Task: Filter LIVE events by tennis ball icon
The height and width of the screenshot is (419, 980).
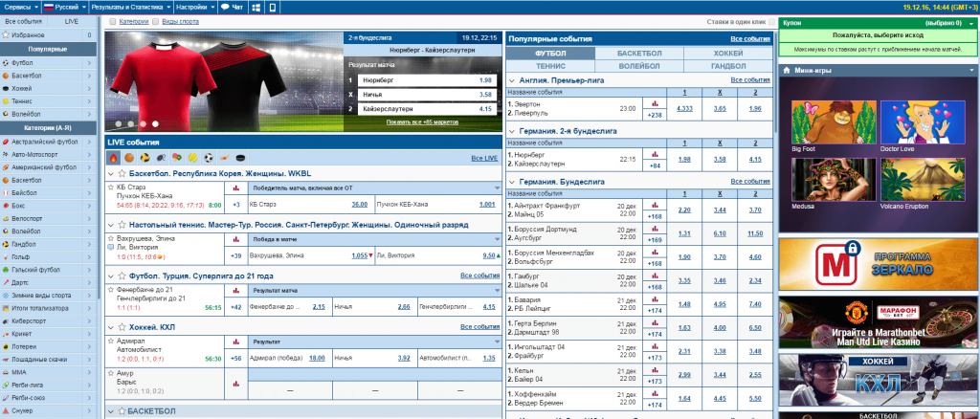Action: (193, 158)
